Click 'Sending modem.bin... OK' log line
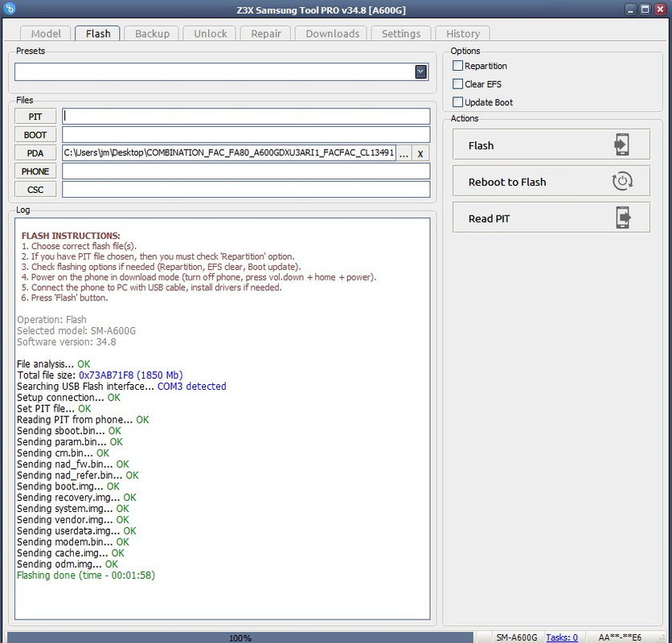The image size is (672, 643). [73, 542]
